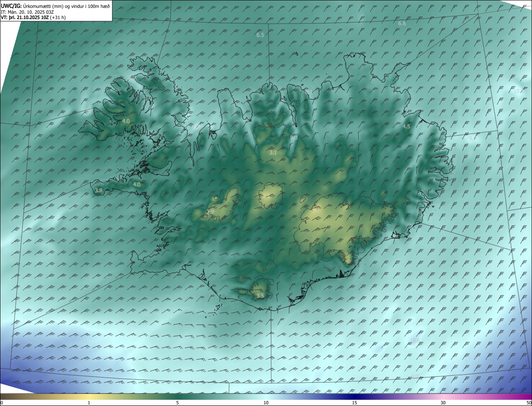This screenshot has width=532, height=406.
Task: Click the 6.5 value label
Action: (260, 35)
